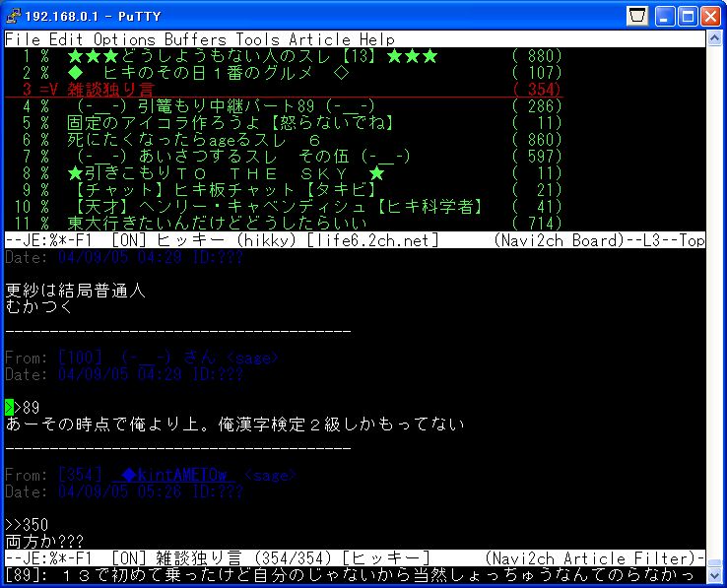
Task: Follow the >>350 reply anchor
Action: pos(27,525)
